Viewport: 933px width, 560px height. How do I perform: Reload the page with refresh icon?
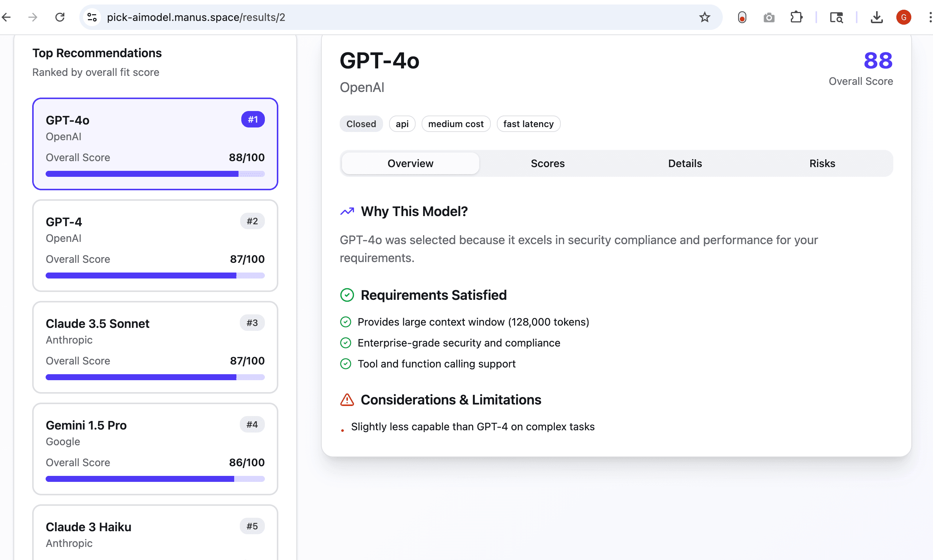[60, 17]
